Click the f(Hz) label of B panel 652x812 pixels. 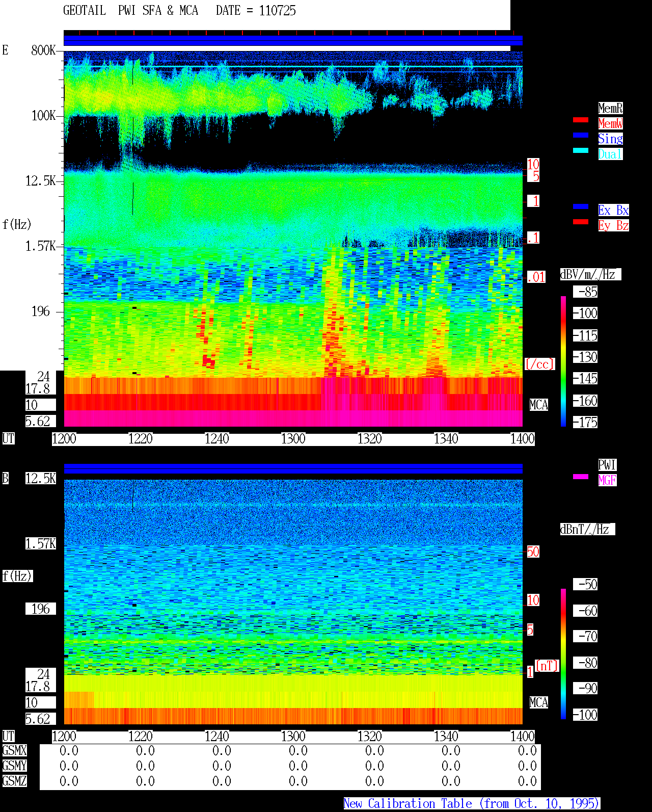pos(17,576)
